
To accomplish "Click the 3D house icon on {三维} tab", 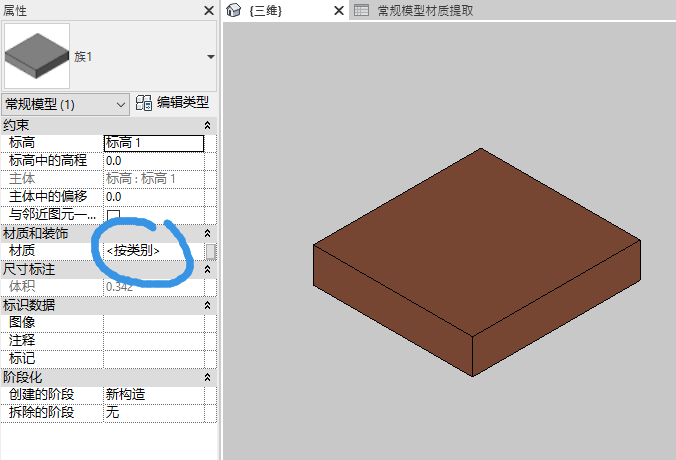I will (233, 10).
